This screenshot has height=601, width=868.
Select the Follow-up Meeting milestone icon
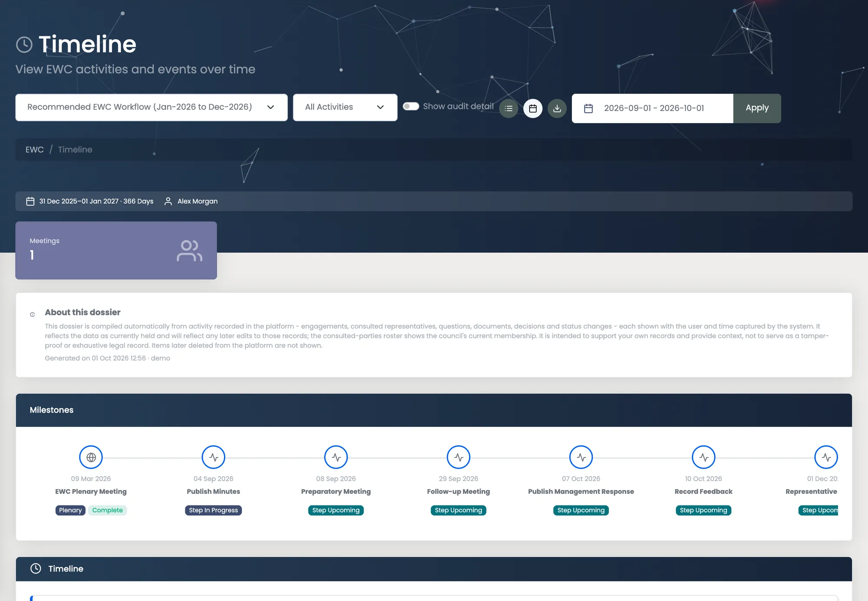459,457
